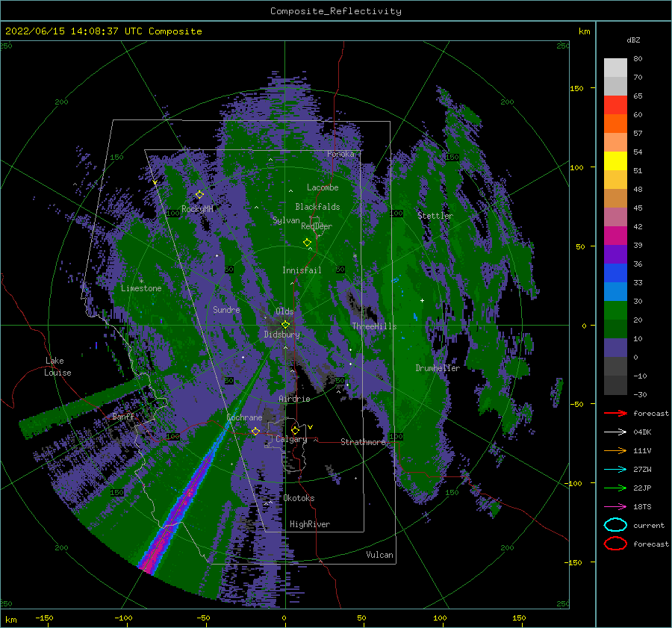Click the RockyMH label

click(x=197, y=209)
